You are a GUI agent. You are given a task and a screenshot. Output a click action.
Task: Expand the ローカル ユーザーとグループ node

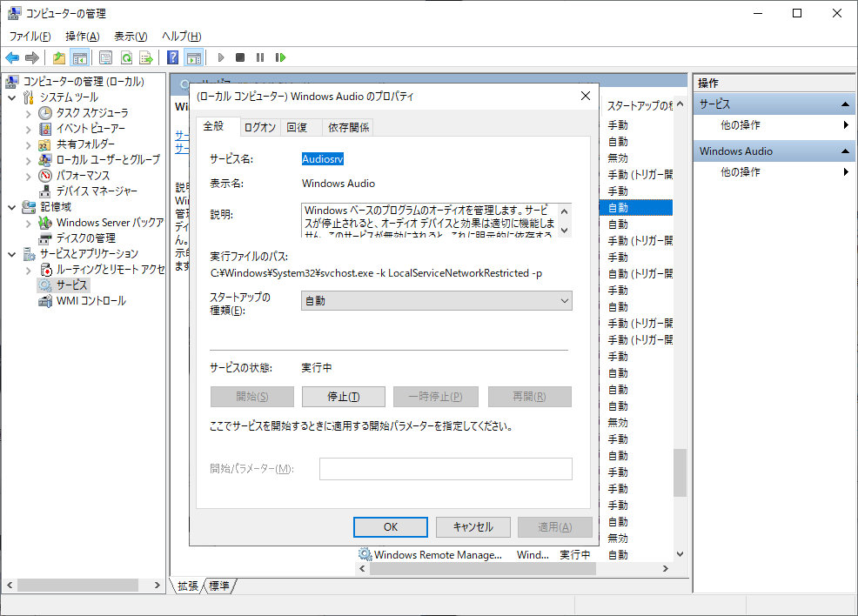click(x=29, y=160)
